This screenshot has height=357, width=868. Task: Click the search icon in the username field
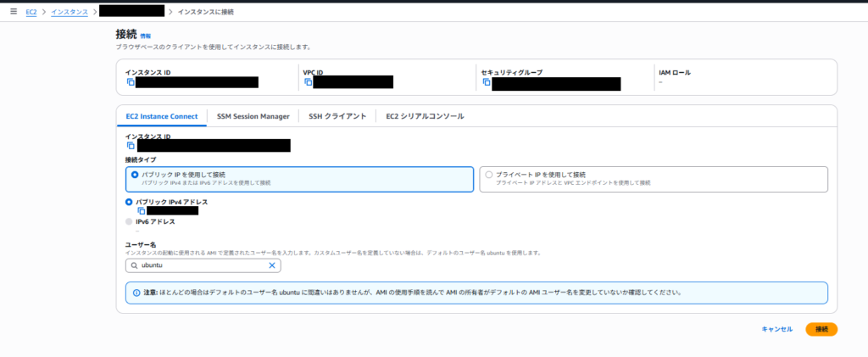[x=134, y=265]
